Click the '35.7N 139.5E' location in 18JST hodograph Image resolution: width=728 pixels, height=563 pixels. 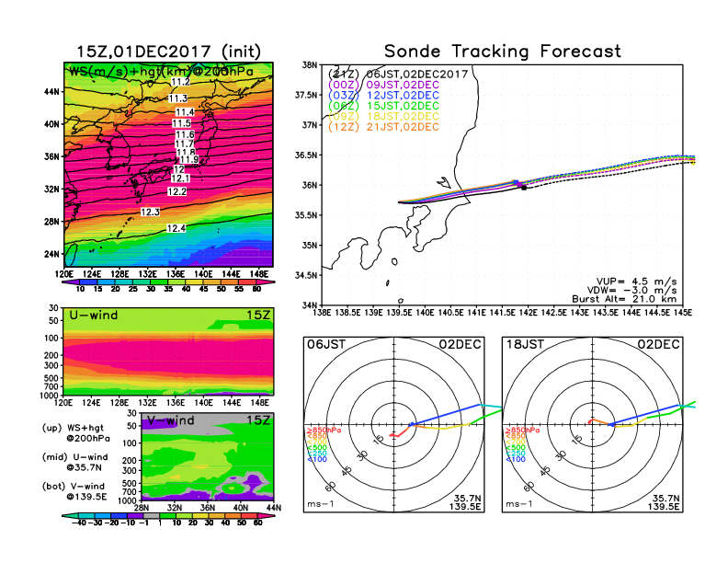click(x=664, y=502)
